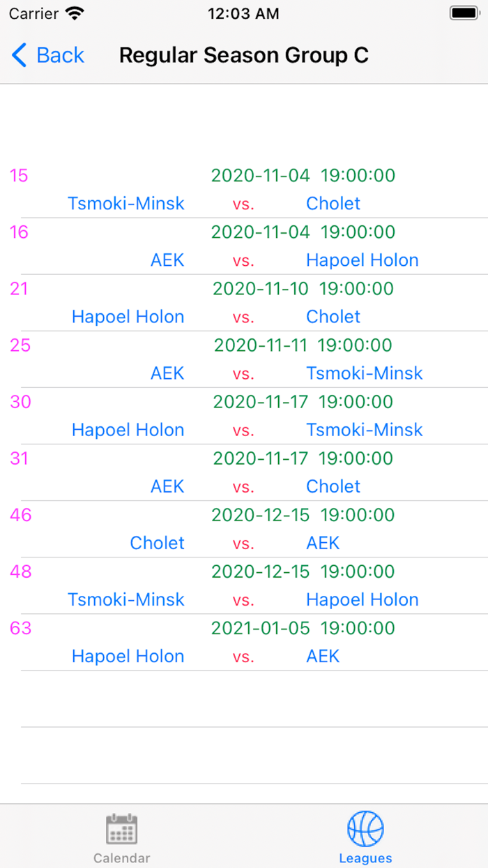Select the AEK vs Hapoel Holon game

tap(244, 246)
